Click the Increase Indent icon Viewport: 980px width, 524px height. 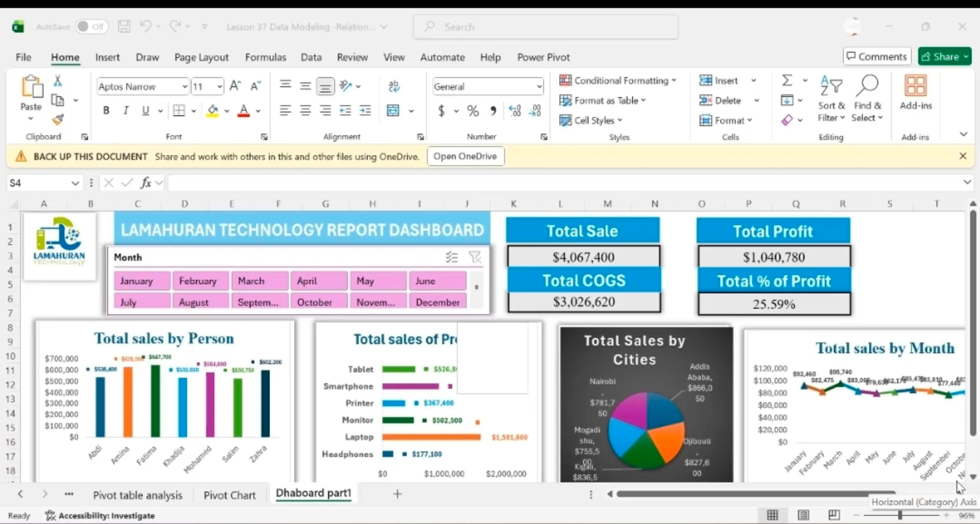click(365, 110)
